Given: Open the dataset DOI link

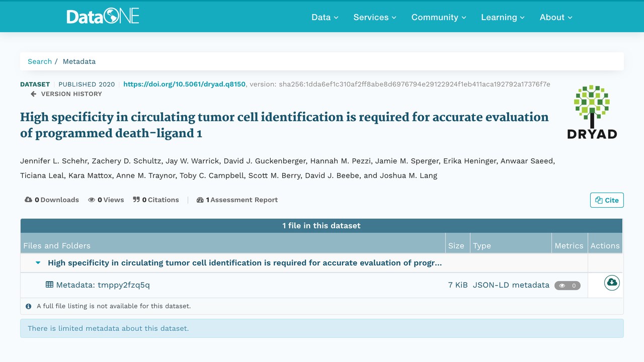Looking at the screenshot, I should (x=184, y=84).
